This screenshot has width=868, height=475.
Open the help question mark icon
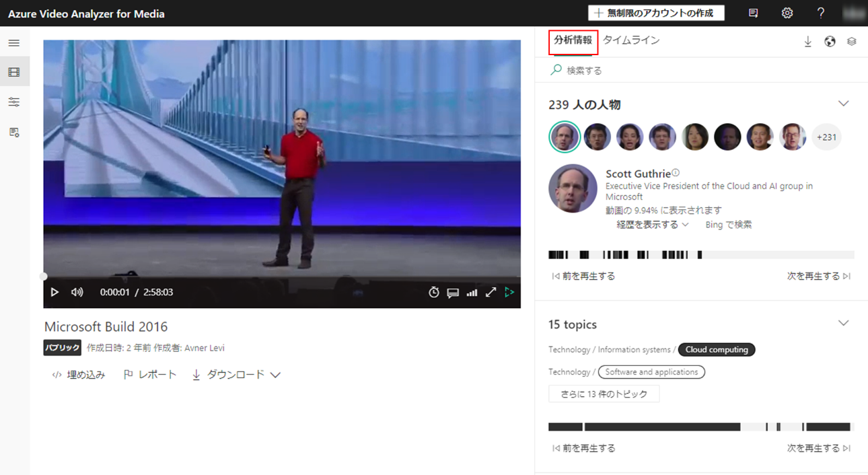pyautogui.click(x=821, y=13)
